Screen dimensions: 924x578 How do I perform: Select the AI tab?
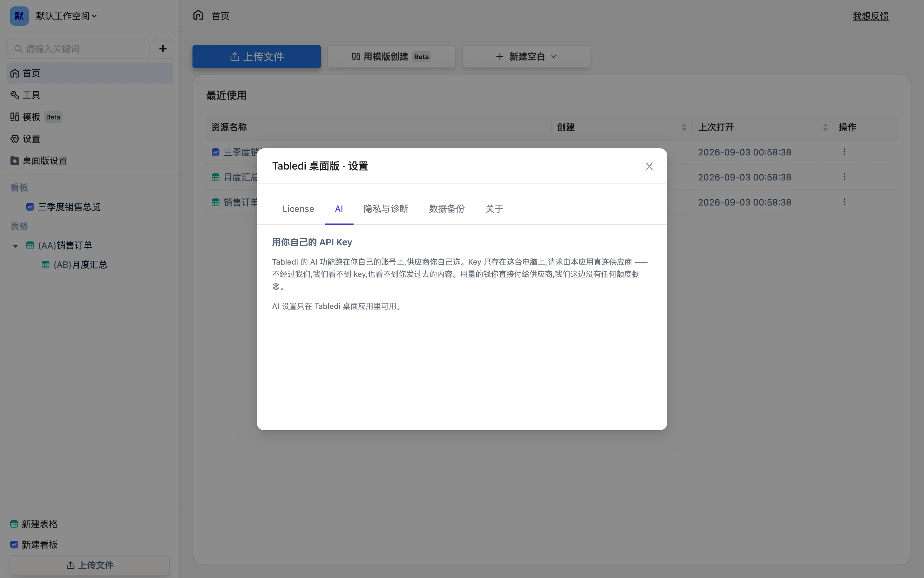[x=339, y=209]
